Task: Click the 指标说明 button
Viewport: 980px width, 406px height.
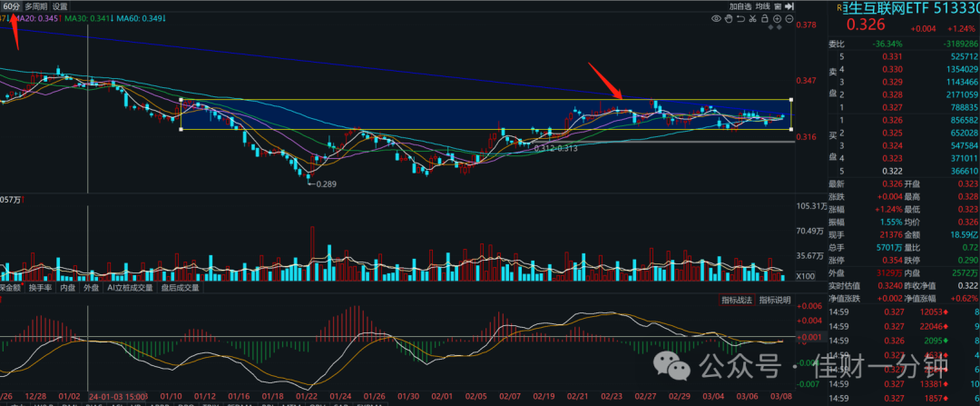Action: point(774,301)
